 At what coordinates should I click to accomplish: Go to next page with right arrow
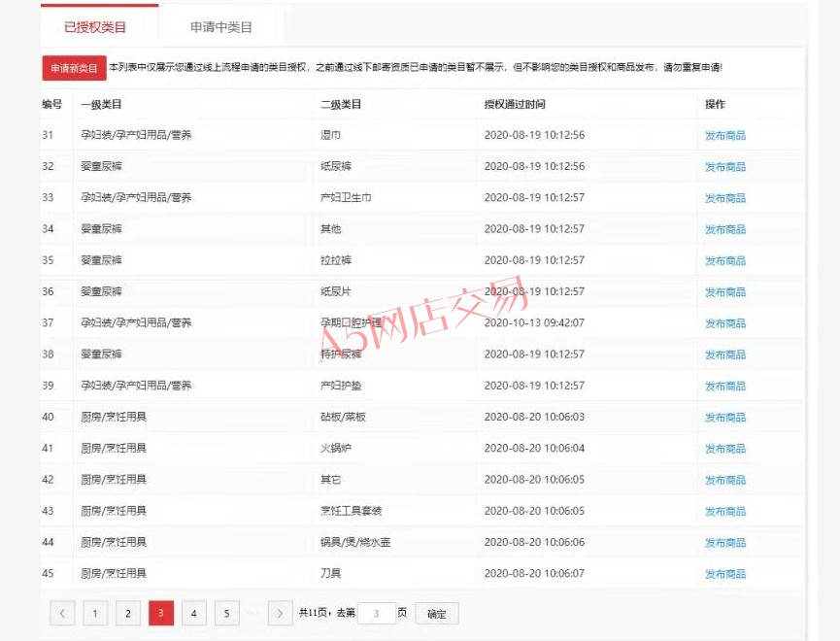(x=280, y=613)
